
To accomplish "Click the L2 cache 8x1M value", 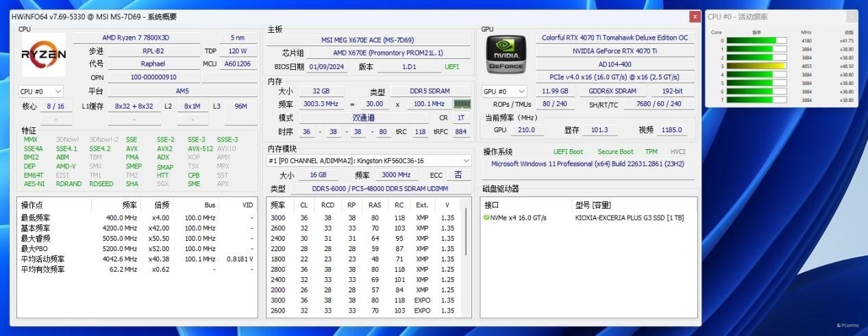I will pos(192,106).
